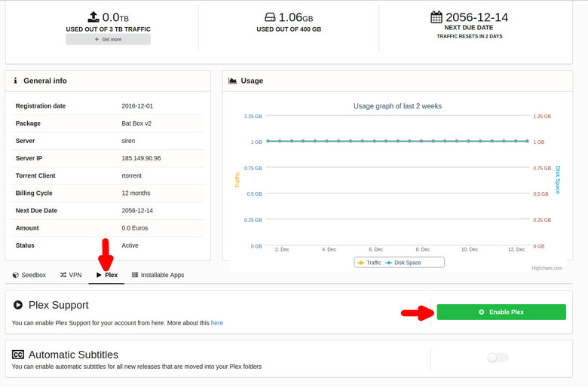Click Server IP value 185.149.90.96

point(141,158)
